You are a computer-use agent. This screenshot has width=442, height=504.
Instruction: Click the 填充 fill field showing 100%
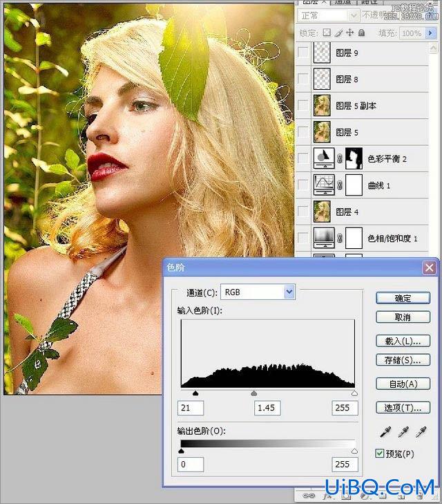(x=412, y=32)
